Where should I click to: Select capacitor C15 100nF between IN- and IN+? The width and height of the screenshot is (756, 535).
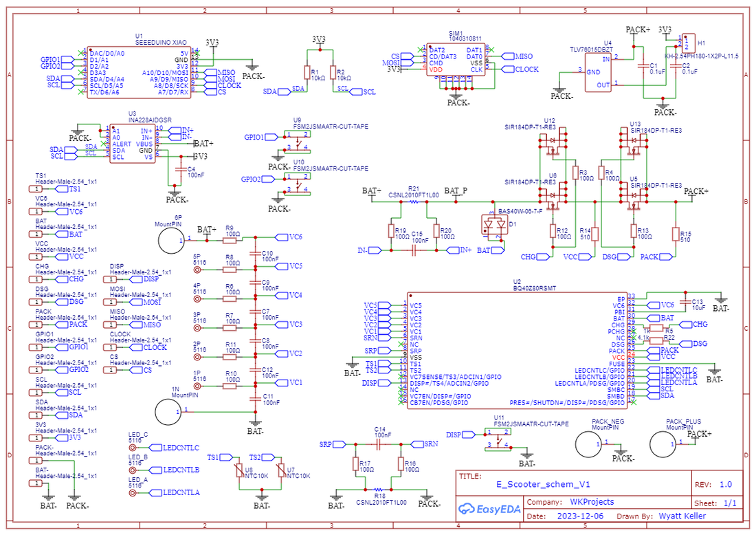(414, 250)
